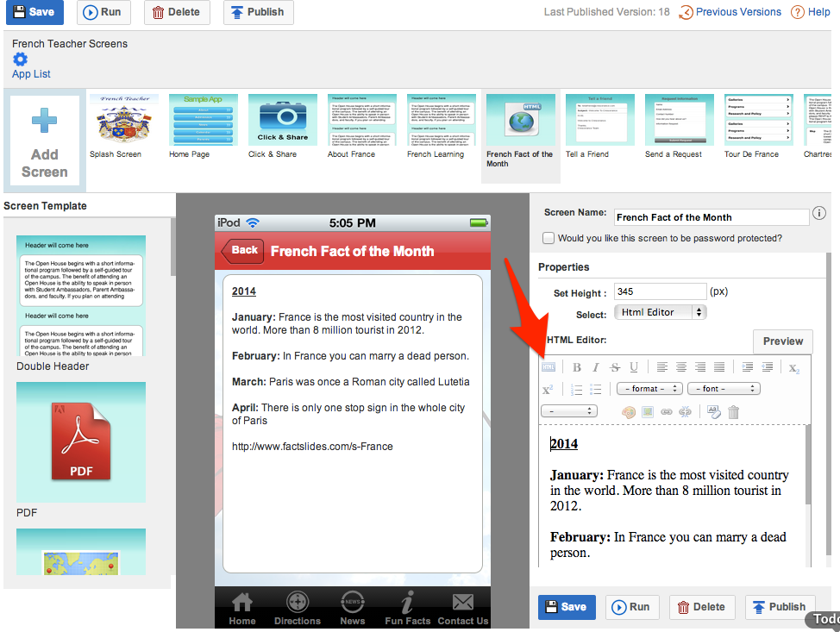Open the font size dropdown below superscript

[569, 411]
